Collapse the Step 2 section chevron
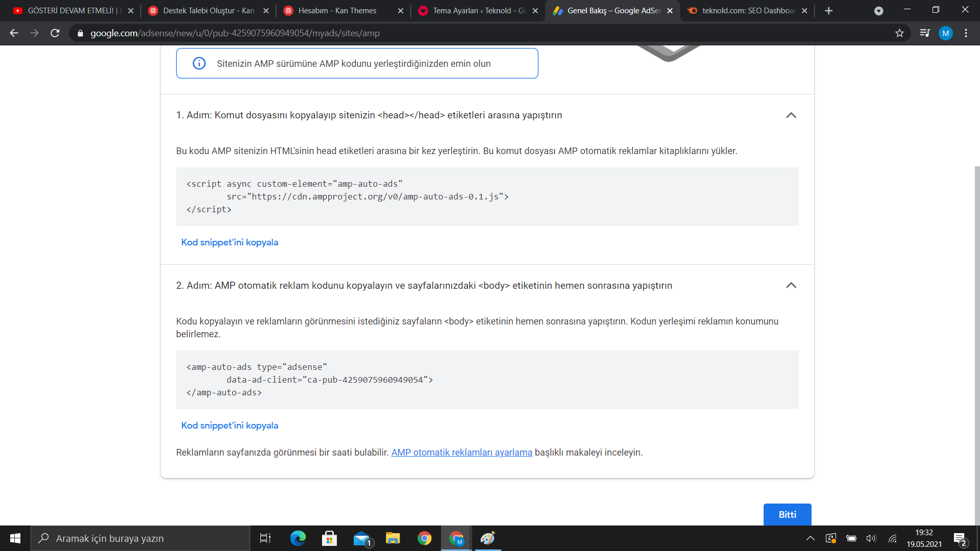The width and height of the screenshot is (980, 551). (x=791, y=285)
